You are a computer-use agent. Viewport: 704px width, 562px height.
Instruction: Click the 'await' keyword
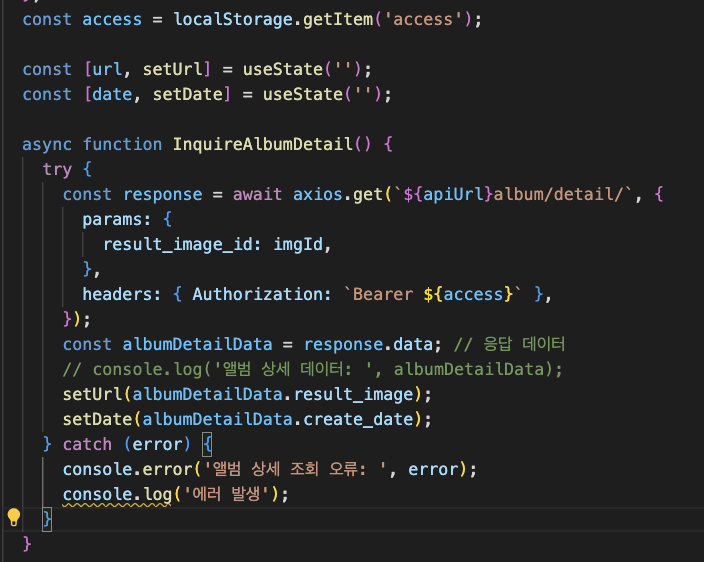(257, 195)
